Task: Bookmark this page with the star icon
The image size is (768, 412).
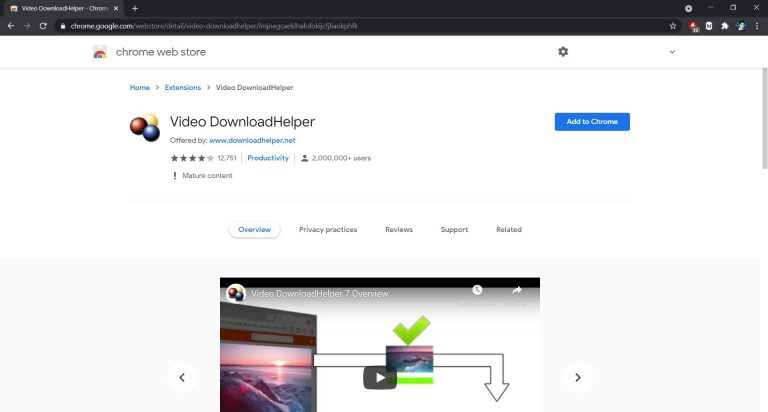Action: [672, 26]
